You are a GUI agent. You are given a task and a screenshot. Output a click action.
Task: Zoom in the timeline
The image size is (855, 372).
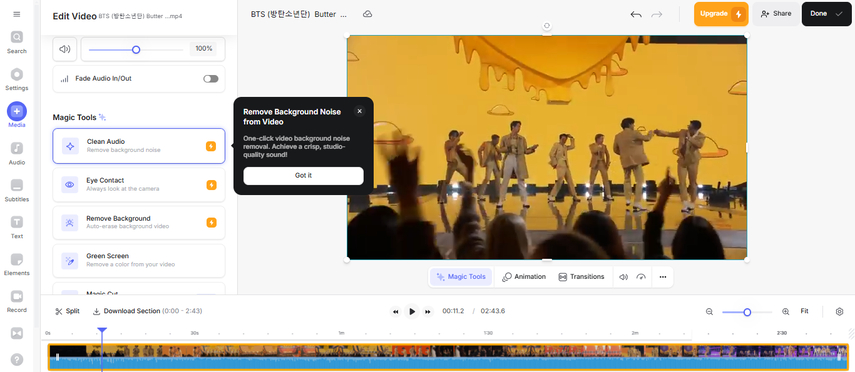tap(785, 312)
